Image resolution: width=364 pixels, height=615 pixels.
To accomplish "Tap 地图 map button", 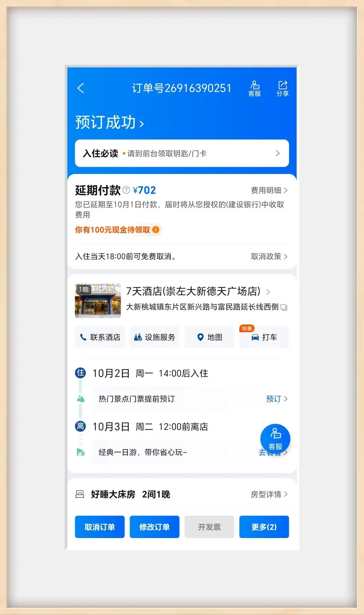I will pos(209,337).
